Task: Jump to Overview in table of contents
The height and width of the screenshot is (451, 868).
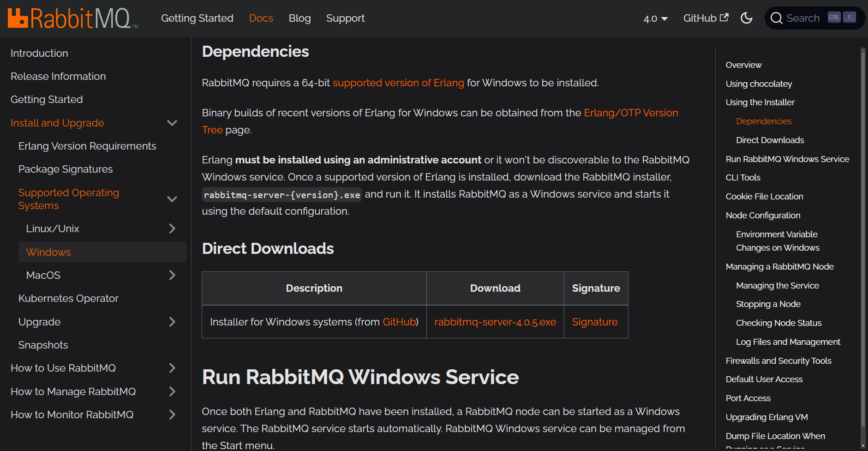Action: pyautogui.click(x=743, y=65)
